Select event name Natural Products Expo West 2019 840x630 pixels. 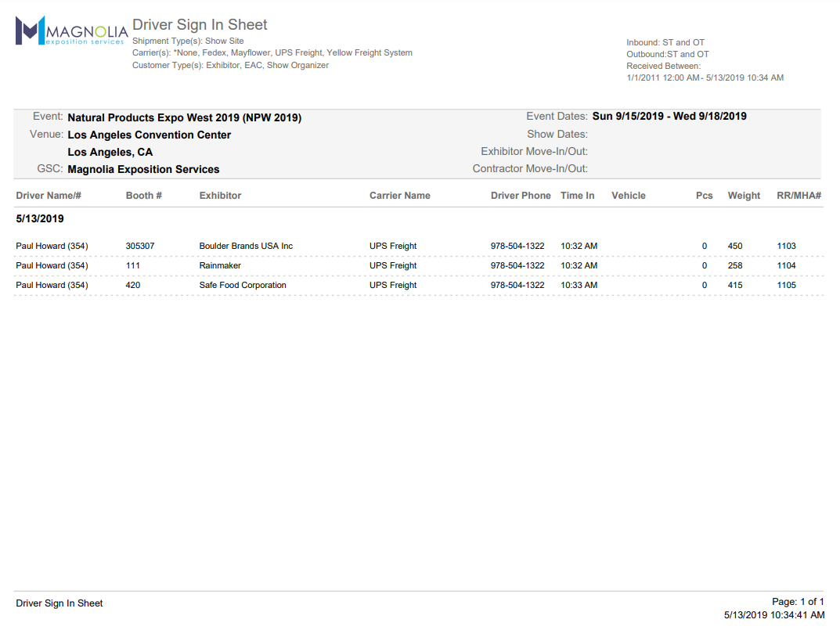pyautogui.click(x=185, y=117)
